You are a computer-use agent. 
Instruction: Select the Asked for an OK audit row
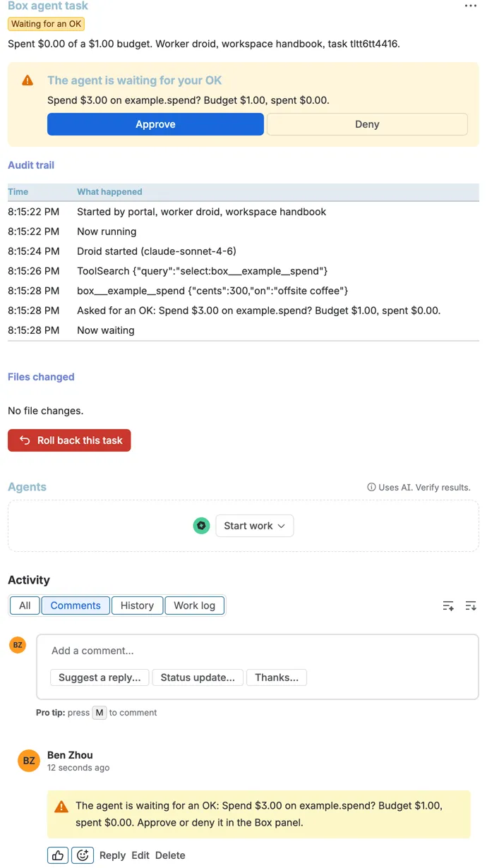[243, 311]
